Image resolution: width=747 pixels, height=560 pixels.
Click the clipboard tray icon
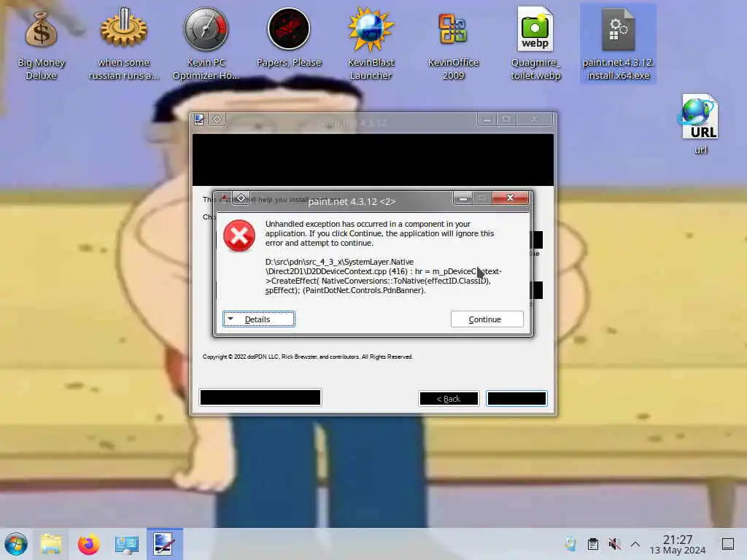tap(592, 544)
